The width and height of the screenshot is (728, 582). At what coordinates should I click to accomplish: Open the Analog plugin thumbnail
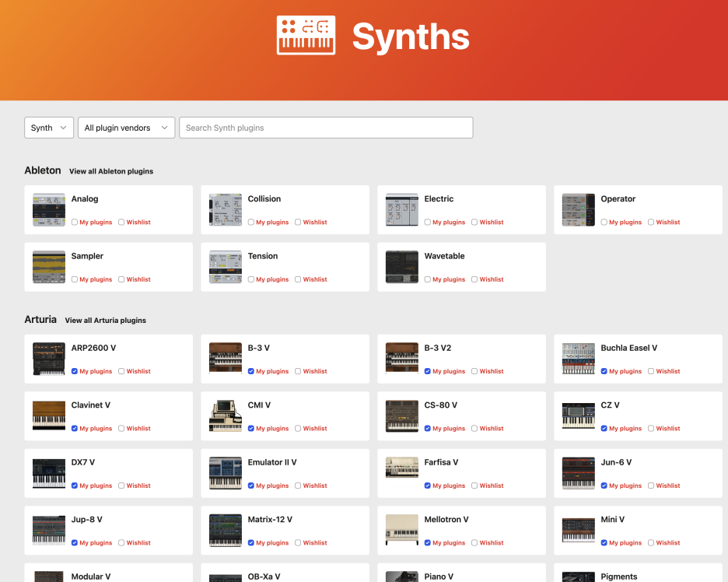(49, 210)
